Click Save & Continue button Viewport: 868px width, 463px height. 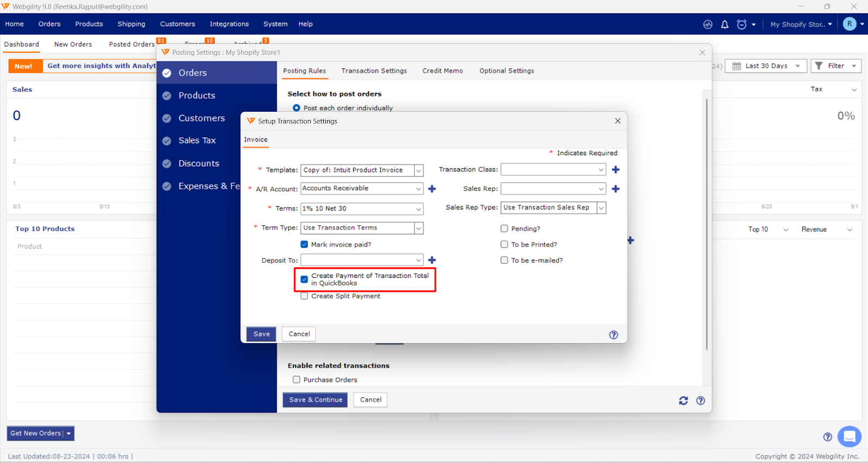[315, 400]
